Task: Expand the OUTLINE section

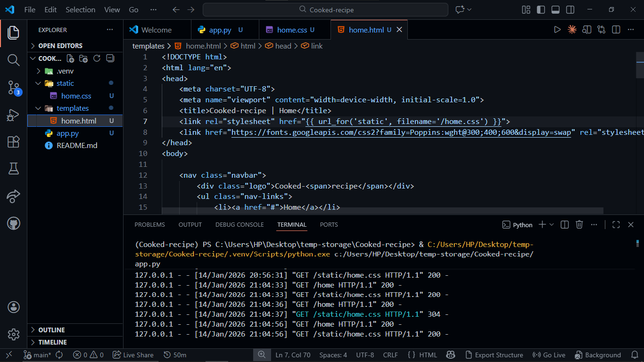Action: pos(51,330)
